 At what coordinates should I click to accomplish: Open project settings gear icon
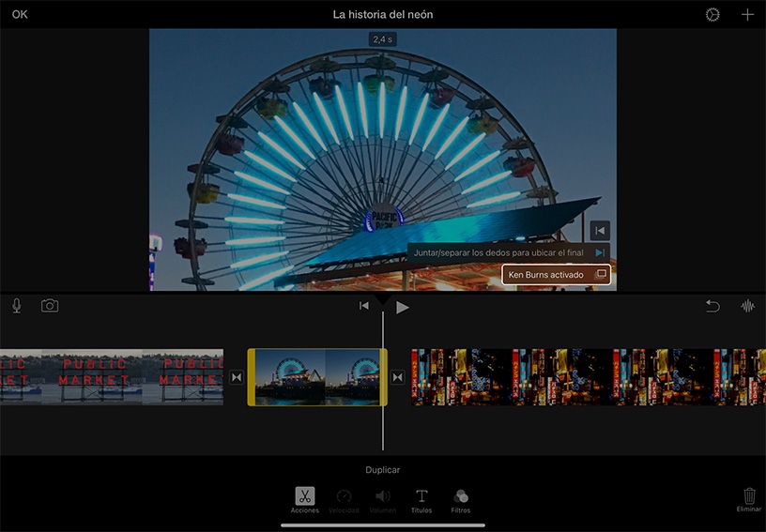point(712,15)
